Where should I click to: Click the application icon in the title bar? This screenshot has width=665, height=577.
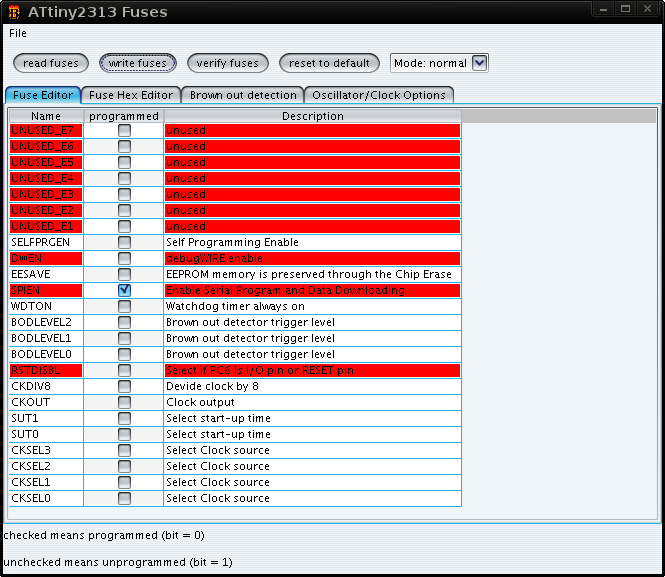[14, 12]
